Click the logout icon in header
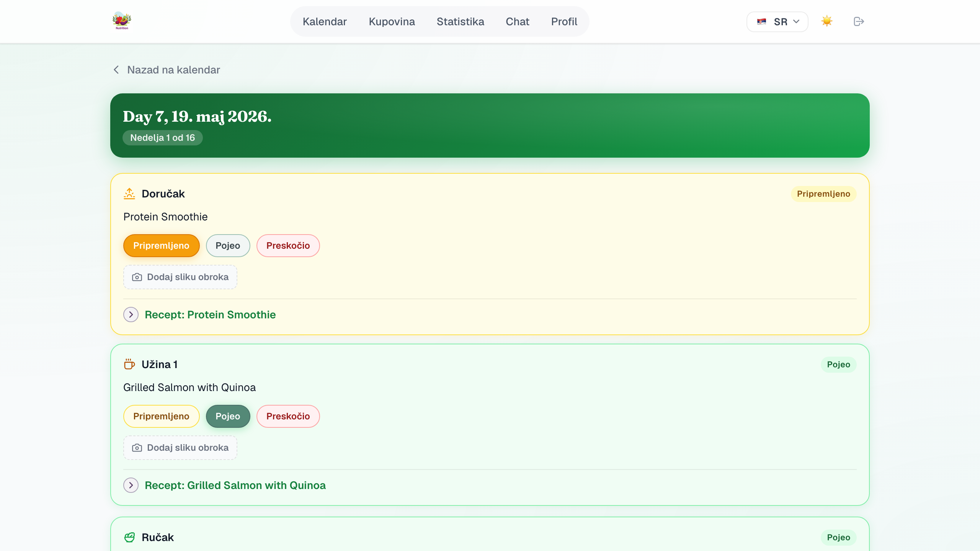This screenshot has height=551, width=980. [x=859, y=21]
